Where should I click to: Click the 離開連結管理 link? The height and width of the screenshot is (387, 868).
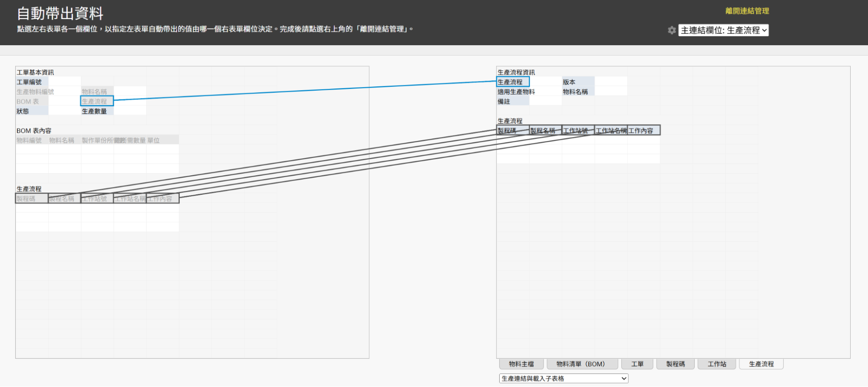[747, 11]
